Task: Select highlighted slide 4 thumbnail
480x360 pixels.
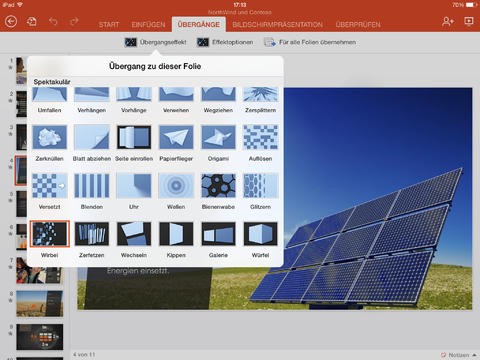Action: point(21,170)
